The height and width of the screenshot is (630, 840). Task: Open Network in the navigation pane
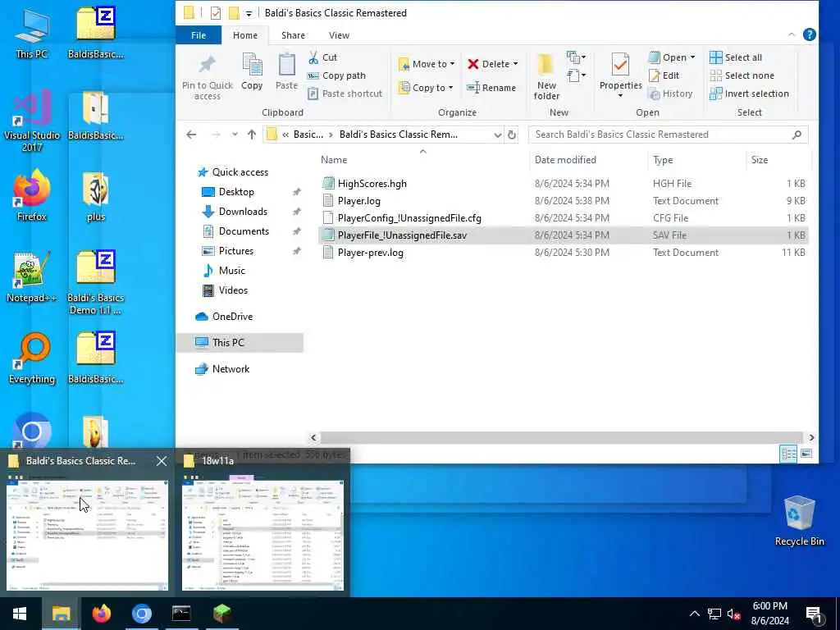(x=231, y=369)
